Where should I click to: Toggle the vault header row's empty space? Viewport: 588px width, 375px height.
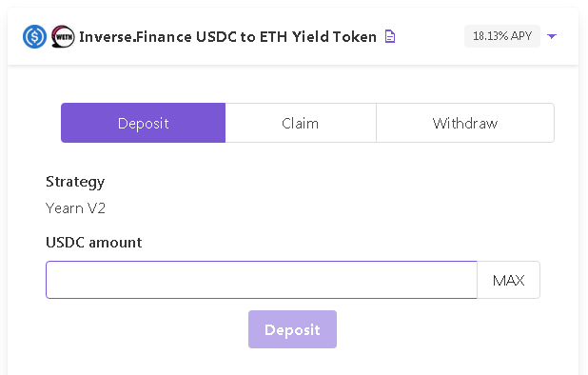tap(429, 36)
